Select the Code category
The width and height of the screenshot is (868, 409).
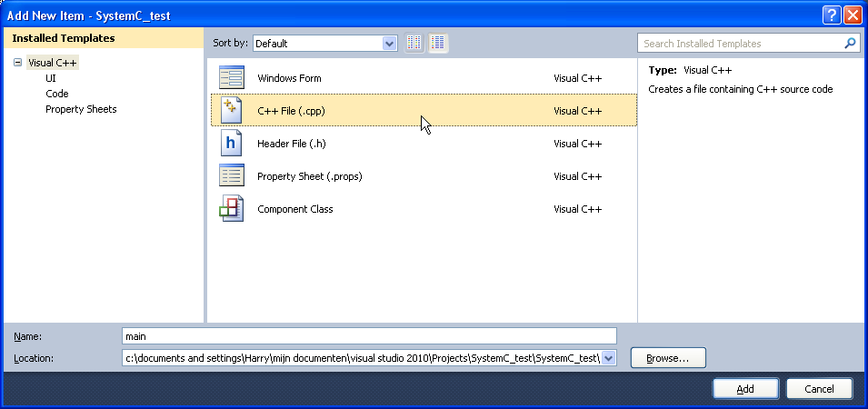point(57,94)
